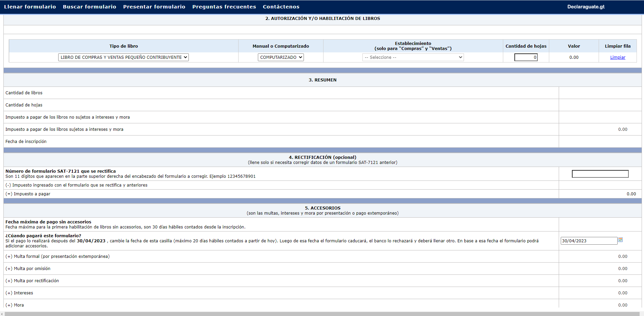Click the Tipo de libro column header
Viewport: 644px width, 316px height.
[x=124, y=46]
